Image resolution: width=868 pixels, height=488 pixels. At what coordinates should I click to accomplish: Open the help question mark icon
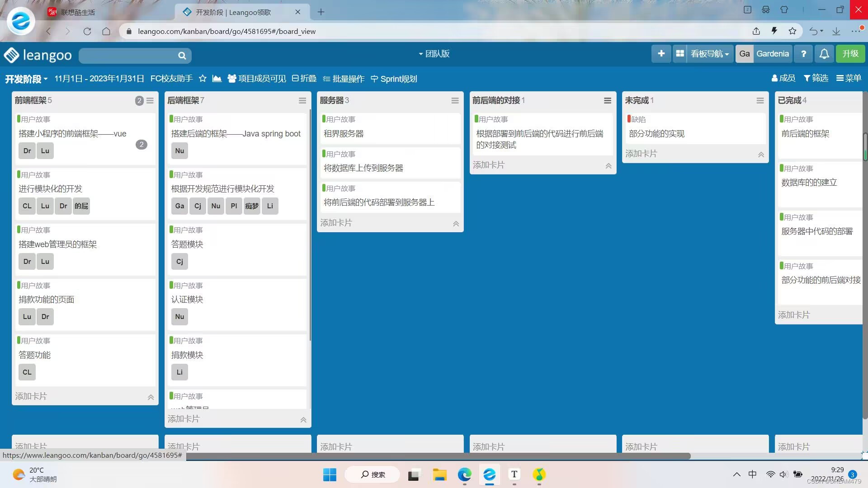coord(803,54)
